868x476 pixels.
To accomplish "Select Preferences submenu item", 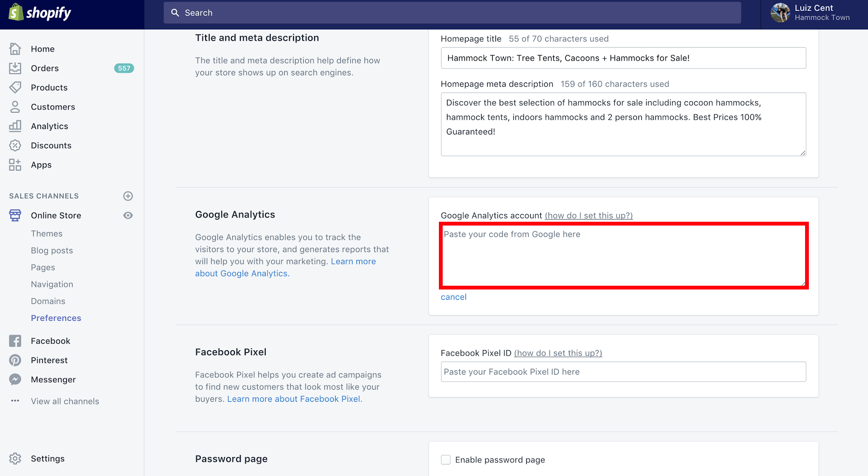I will point(56,318).
